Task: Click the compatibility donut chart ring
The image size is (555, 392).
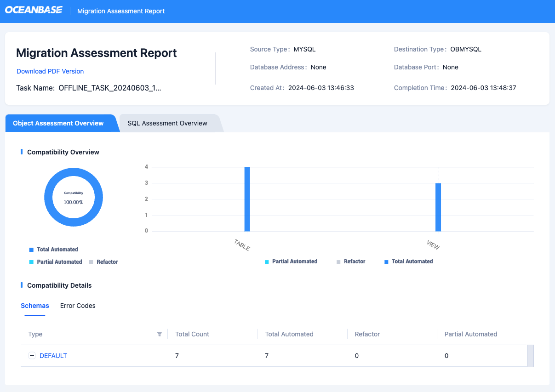Action: 49,198
